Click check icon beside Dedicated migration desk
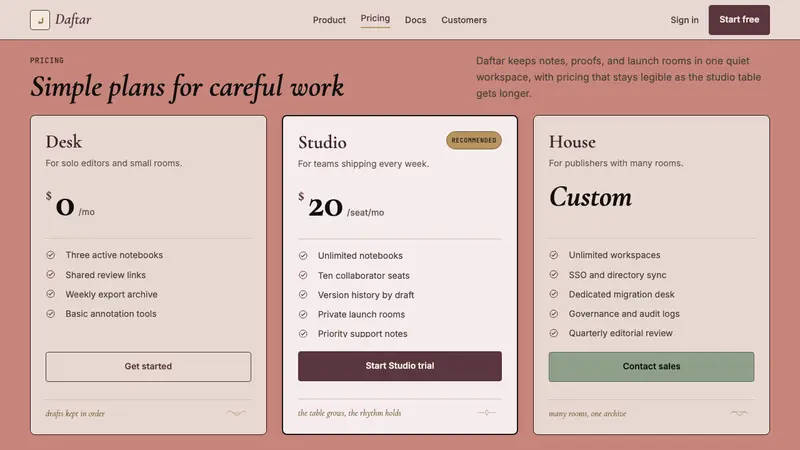Screen dimensions: 800x450 pyautogui.click(x=554, y=294)
